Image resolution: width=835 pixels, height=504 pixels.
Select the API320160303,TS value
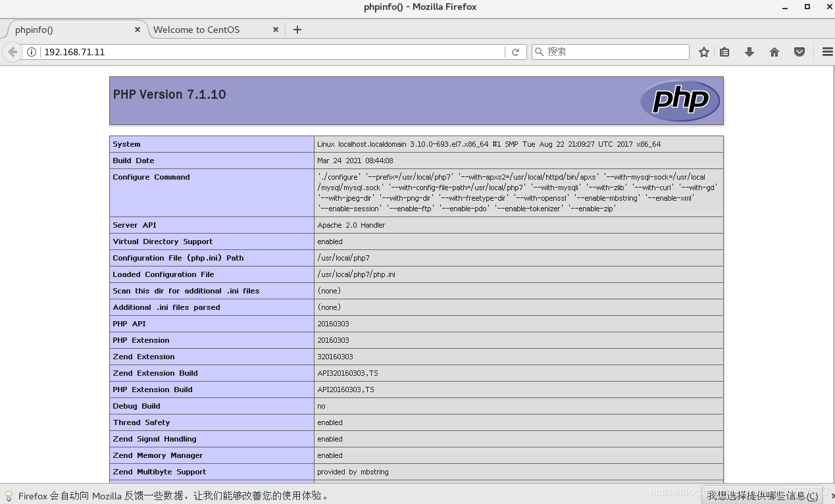click(347, 373)
